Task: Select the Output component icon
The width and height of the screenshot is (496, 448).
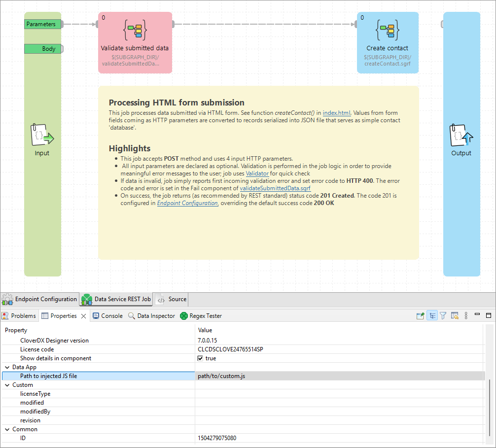Action: coord(461,135)
